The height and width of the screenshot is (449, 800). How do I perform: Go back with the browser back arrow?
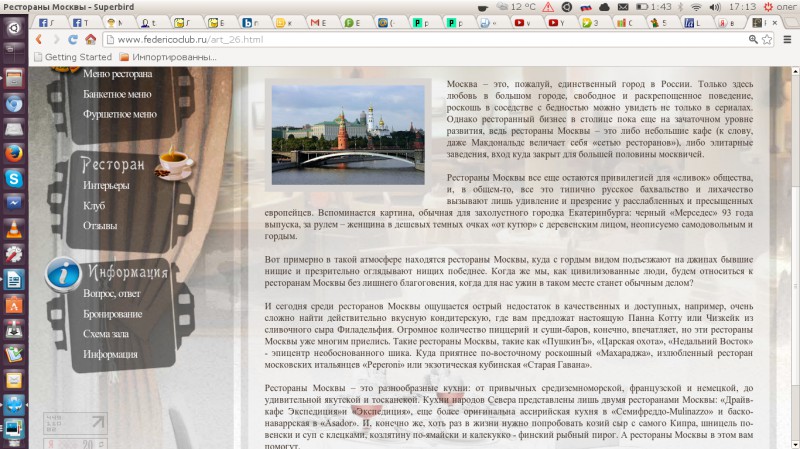39,39
